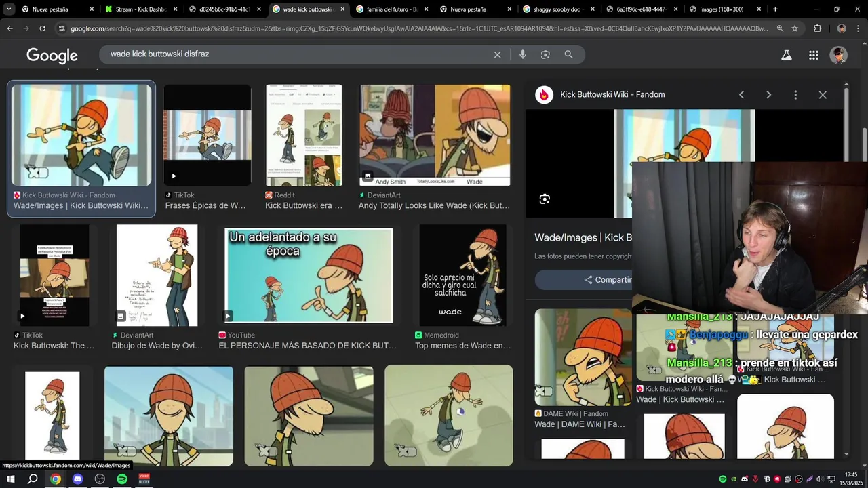Select the Reddit screenshot thumbnail
Screen dimensions: 868x488
point(304,135)
